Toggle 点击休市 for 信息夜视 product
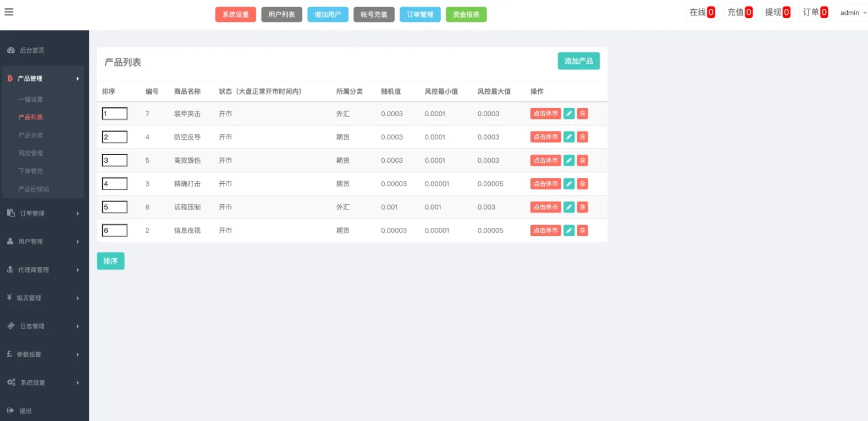Image resolution: width=868 pixels, height=421 pixels. pyautogui.click(x=545, y=231)
